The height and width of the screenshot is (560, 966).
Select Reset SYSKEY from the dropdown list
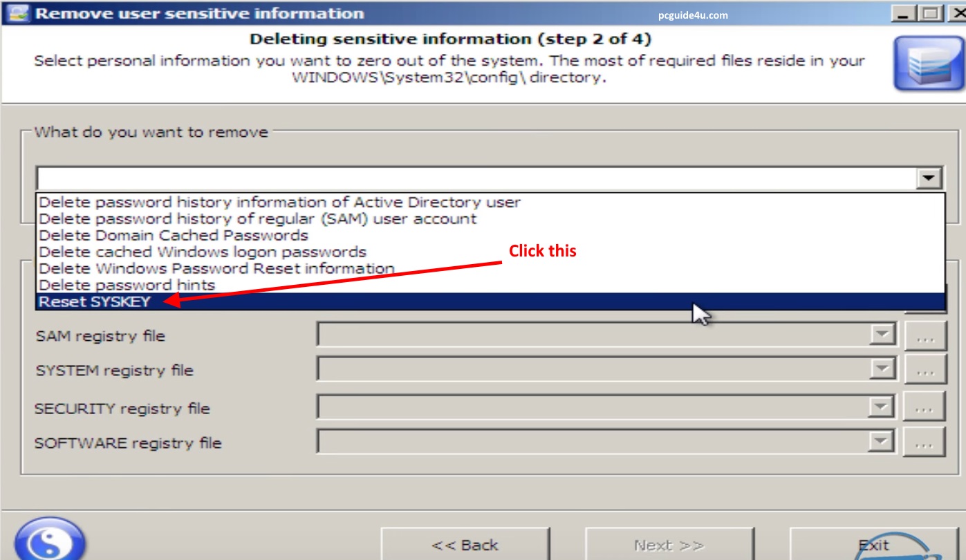(x=95, y=301)
